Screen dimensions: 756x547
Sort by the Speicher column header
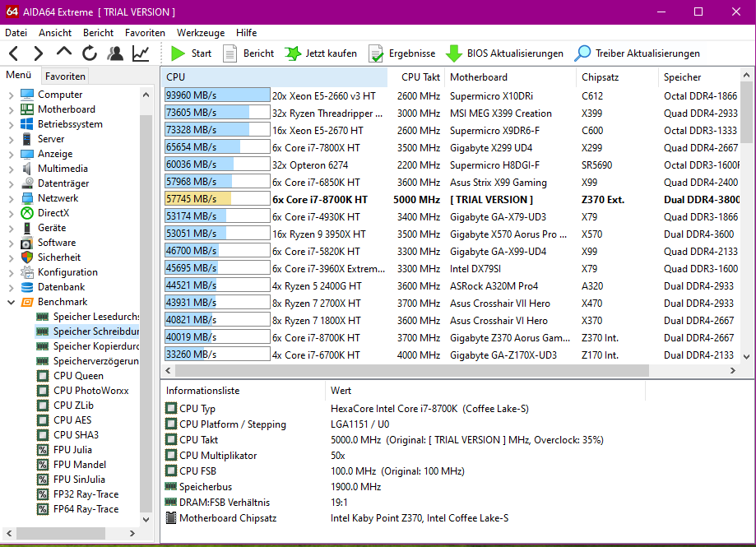click(699, 77)
